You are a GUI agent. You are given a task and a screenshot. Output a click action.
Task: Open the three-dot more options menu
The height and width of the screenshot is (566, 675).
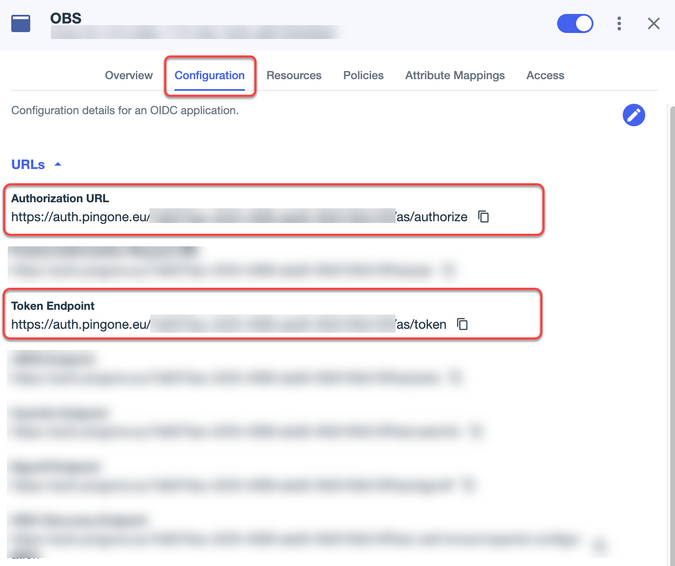620,23
